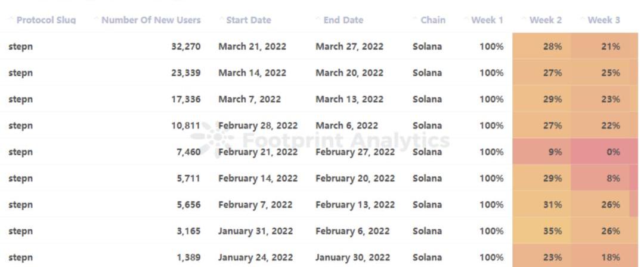The height and width of the screenshot is (267, 644).
Task: Sort table by Start Date header
Action: point(249,20)
